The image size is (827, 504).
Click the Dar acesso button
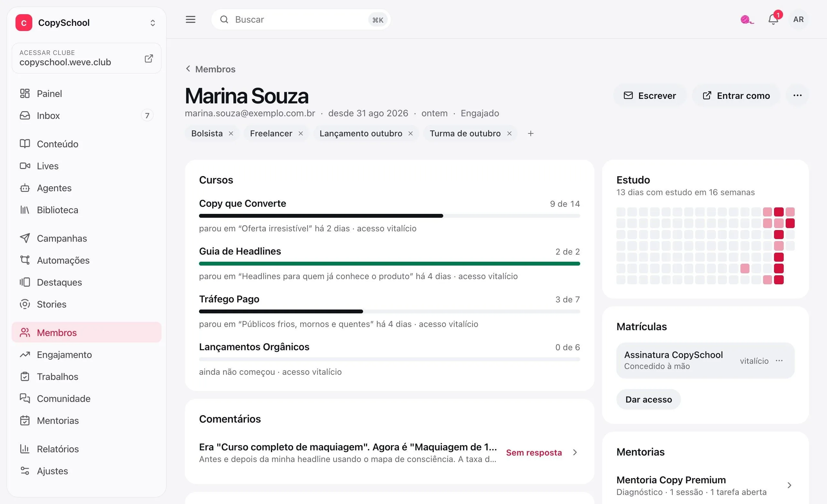click(648, 399)
